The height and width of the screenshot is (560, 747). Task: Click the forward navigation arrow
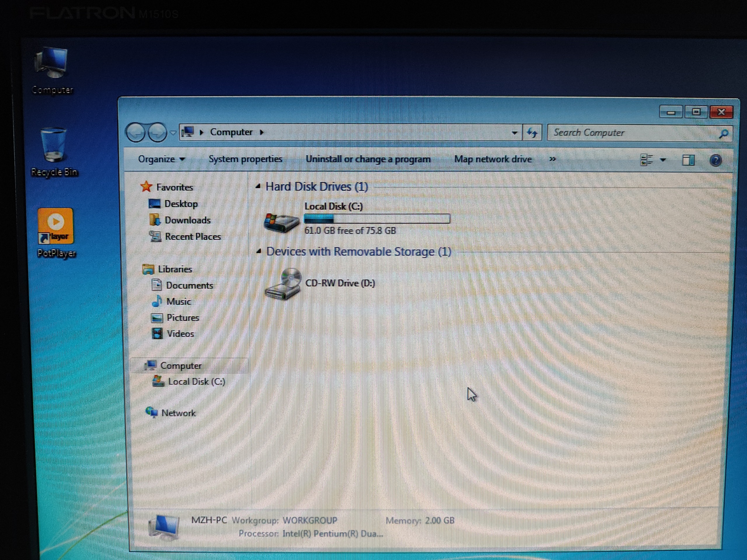[157, 132]
